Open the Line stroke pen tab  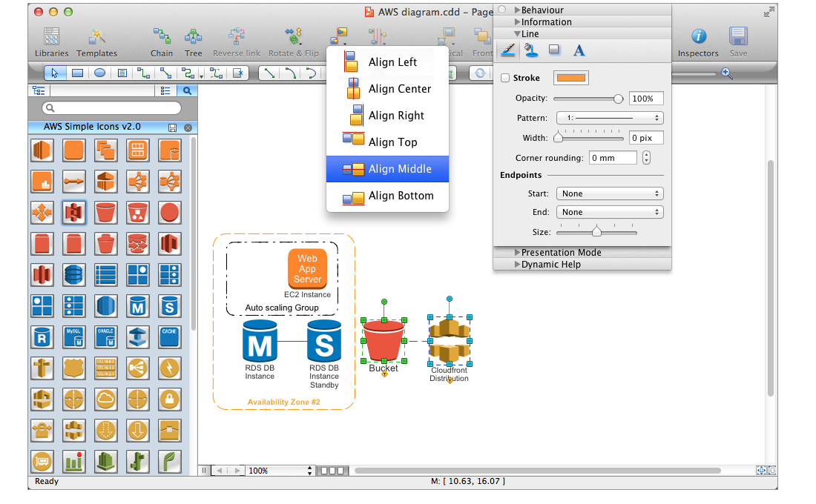508,50
